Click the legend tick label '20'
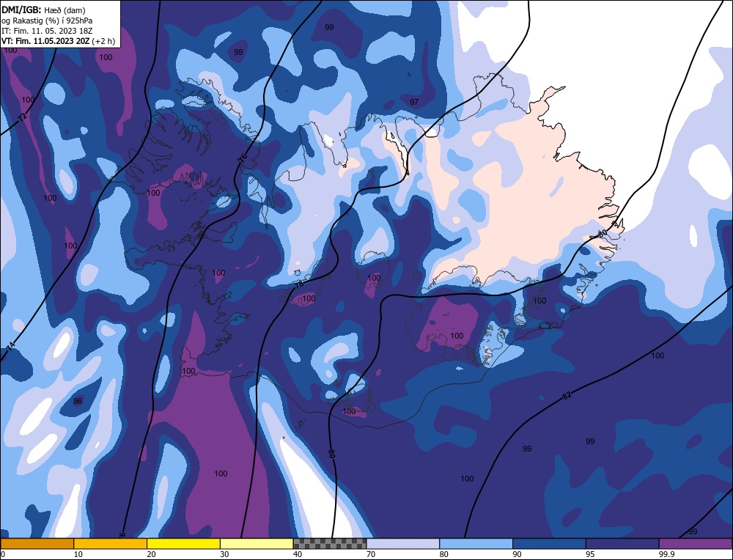The image size is (733, 560). [151, 554]
